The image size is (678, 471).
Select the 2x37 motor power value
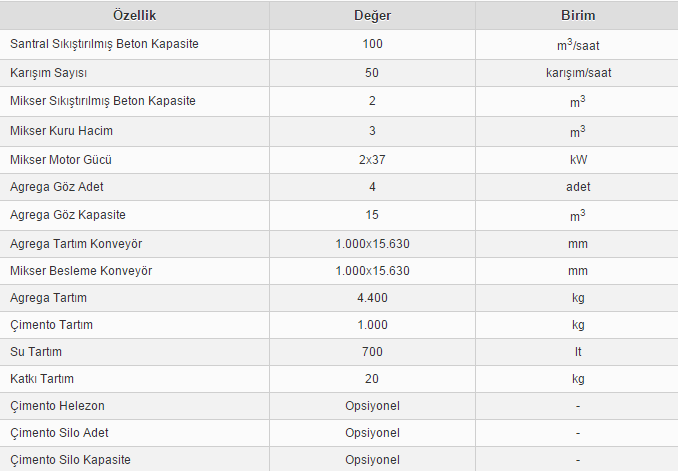(x=373, y=160)
